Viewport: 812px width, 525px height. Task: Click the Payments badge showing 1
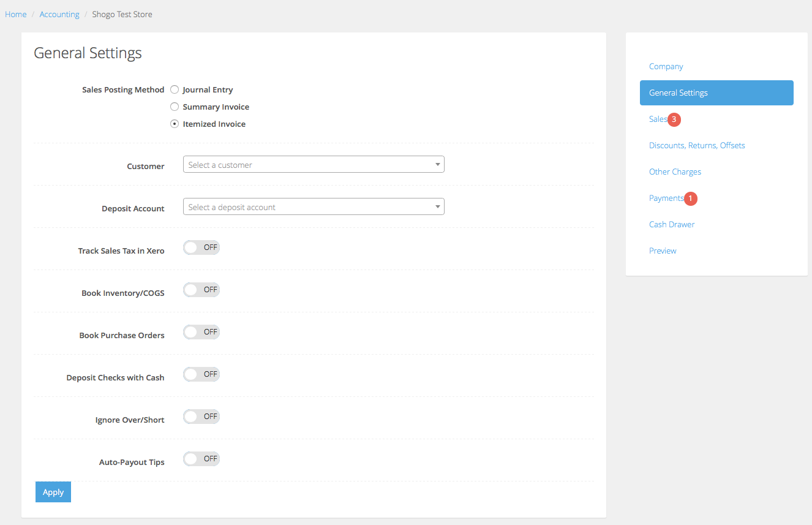coord(690,198)
